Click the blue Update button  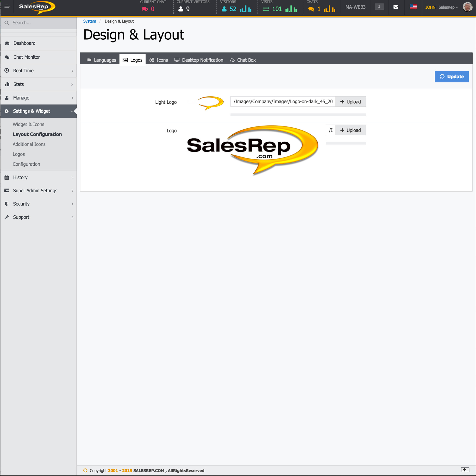tap(452, 77)
